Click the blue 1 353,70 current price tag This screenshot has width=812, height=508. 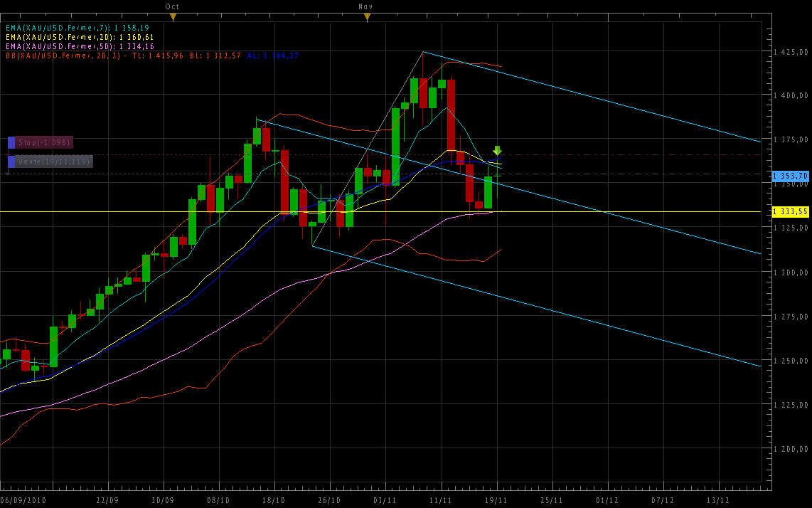pos(790,175)
